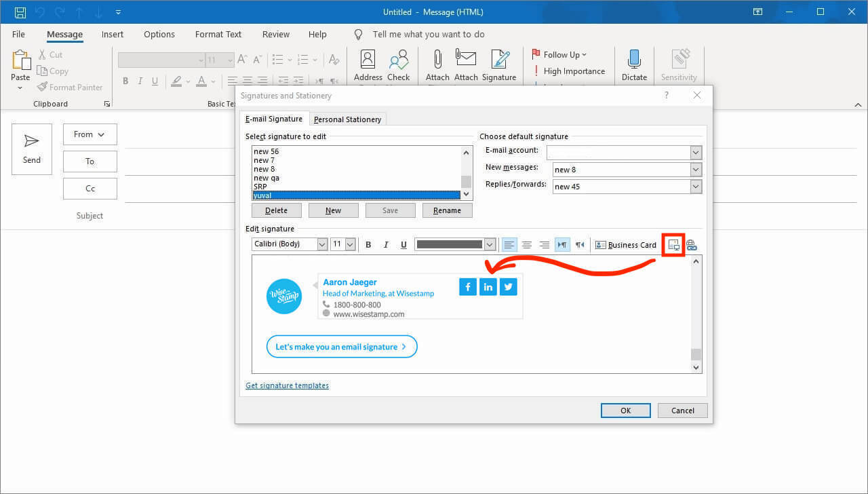Insert a Business Card into the signature
868x494 pixels.
click(626, 245)
